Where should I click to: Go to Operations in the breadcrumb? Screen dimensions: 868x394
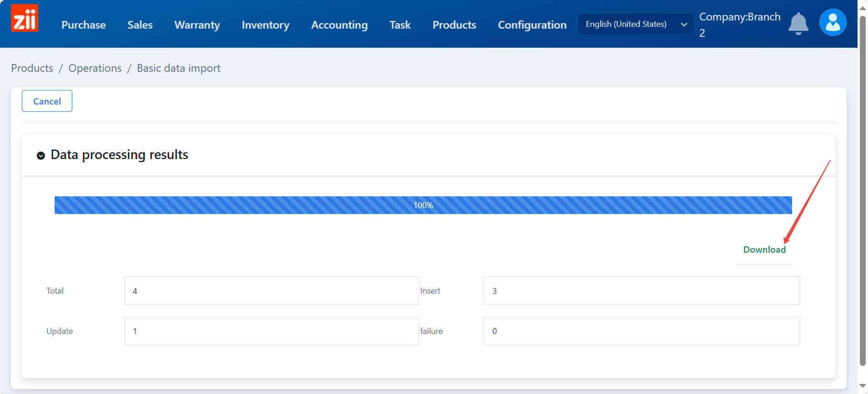pos(95,68)
